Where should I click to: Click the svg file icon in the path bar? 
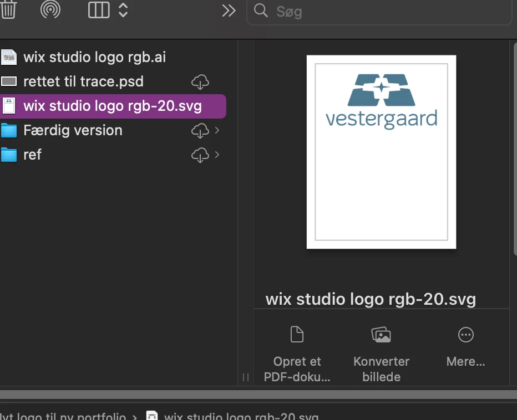coord(152,416)
